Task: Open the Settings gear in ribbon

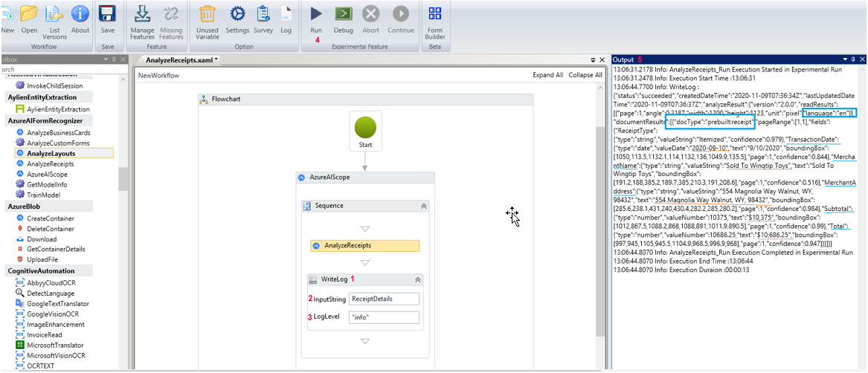Action: 237,14
